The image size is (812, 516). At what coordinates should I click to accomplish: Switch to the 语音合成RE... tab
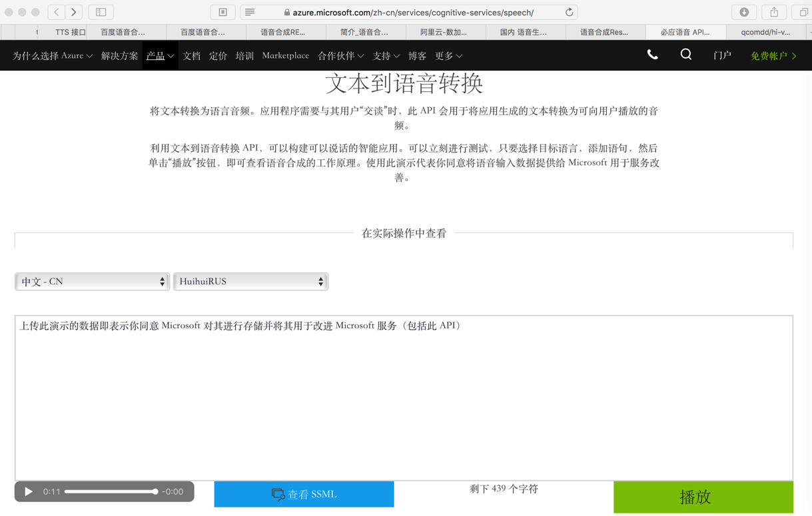pos(282,32)
